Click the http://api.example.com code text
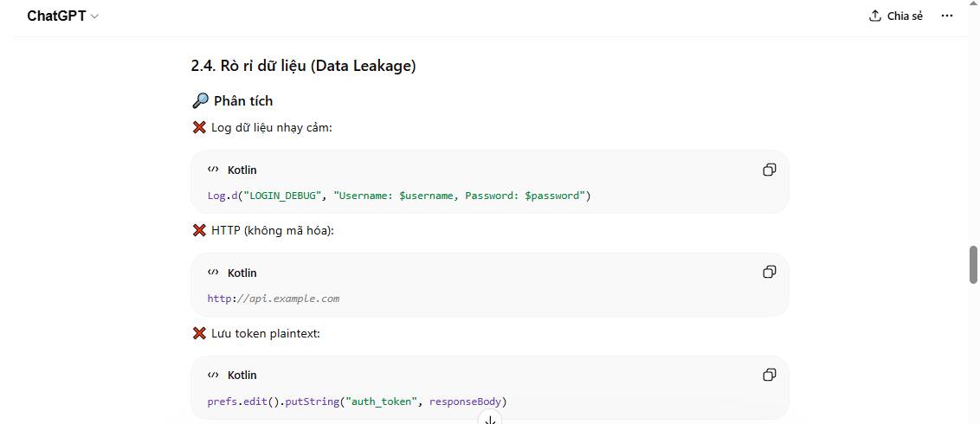 pos(273,299)
